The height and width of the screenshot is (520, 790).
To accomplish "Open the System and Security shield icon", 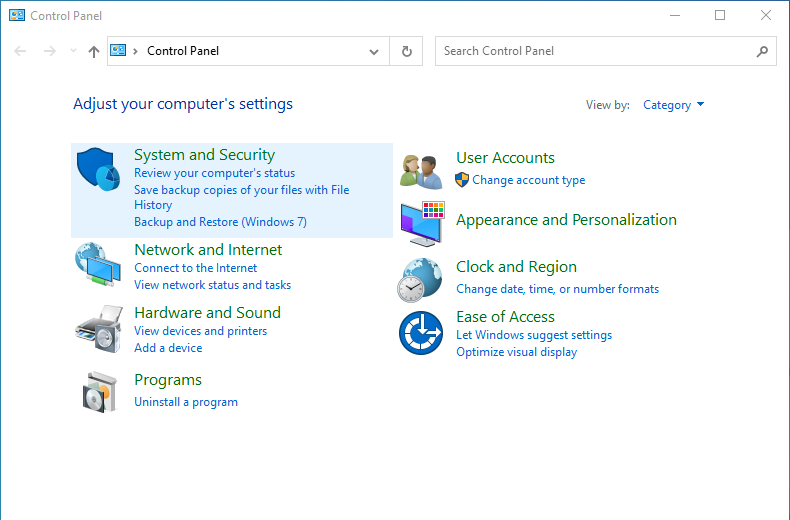I will (x=98, y=169).
